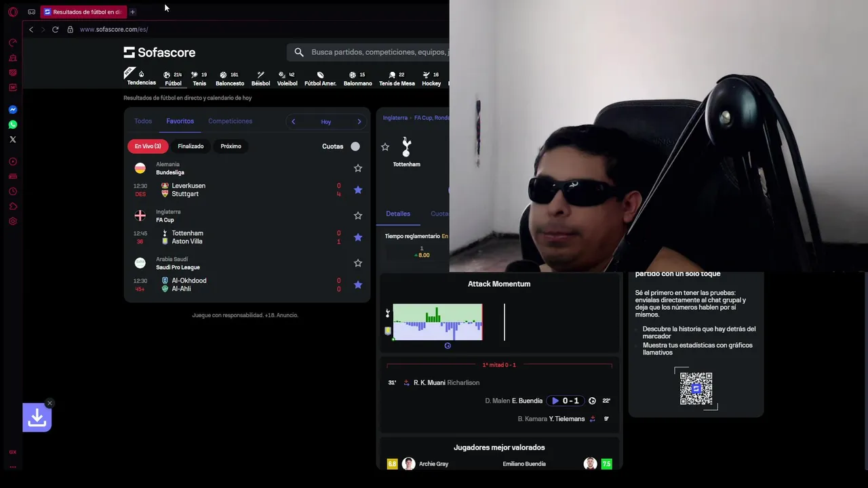Go back to the previous page

click(x=31, y=29)
